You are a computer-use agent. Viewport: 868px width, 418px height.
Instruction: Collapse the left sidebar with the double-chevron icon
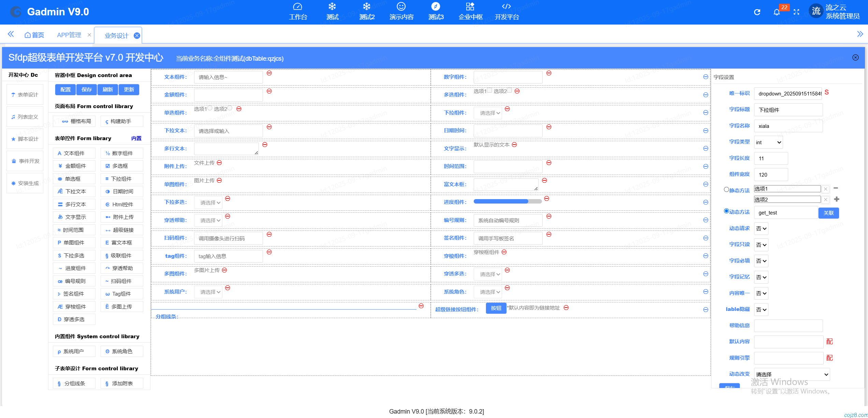11,34
